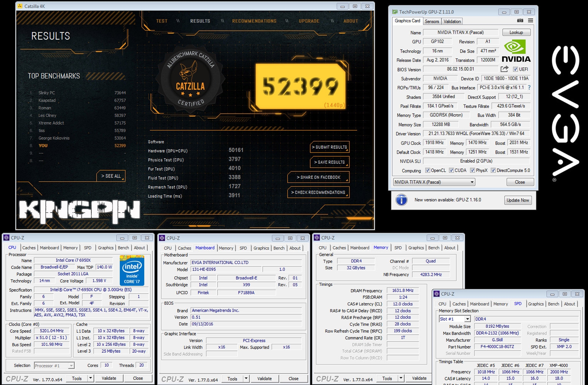Click Close button in GPU-Z
Screen dimensions: 588x385
tap(520, 182)
